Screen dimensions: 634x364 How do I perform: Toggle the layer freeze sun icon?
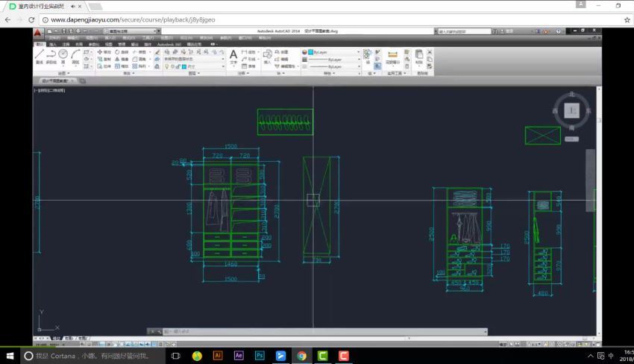click(172, 66)
